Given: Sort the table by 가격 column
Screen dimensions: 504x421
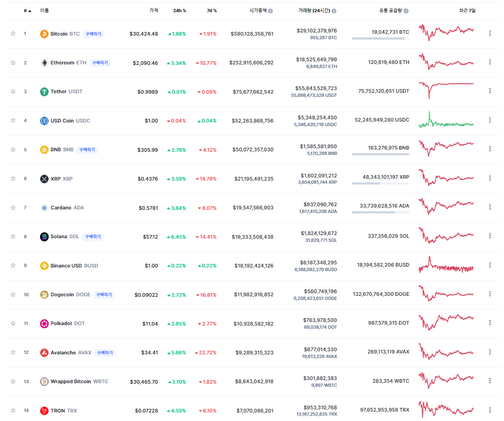Looking at the screenshot, I should (x=154, y=10).
